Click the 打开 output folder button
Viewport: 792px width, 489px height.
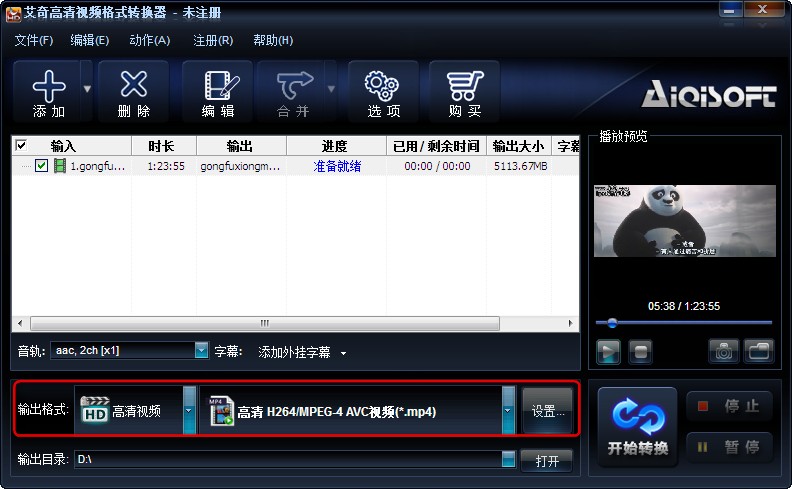547,460
